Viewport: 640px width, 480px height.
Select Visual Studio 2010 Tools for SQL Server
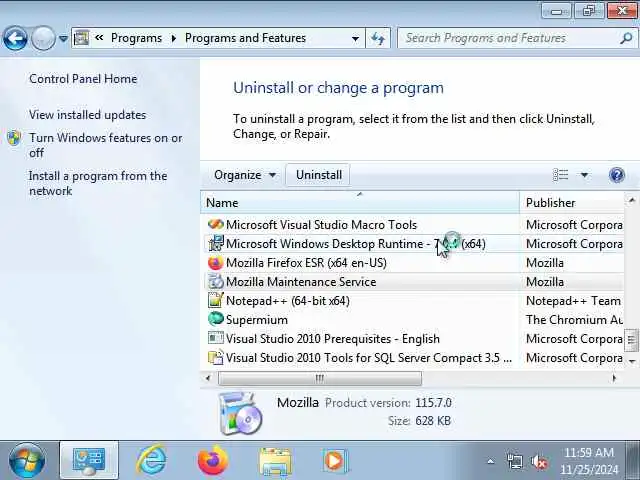[x=412, y=358]
